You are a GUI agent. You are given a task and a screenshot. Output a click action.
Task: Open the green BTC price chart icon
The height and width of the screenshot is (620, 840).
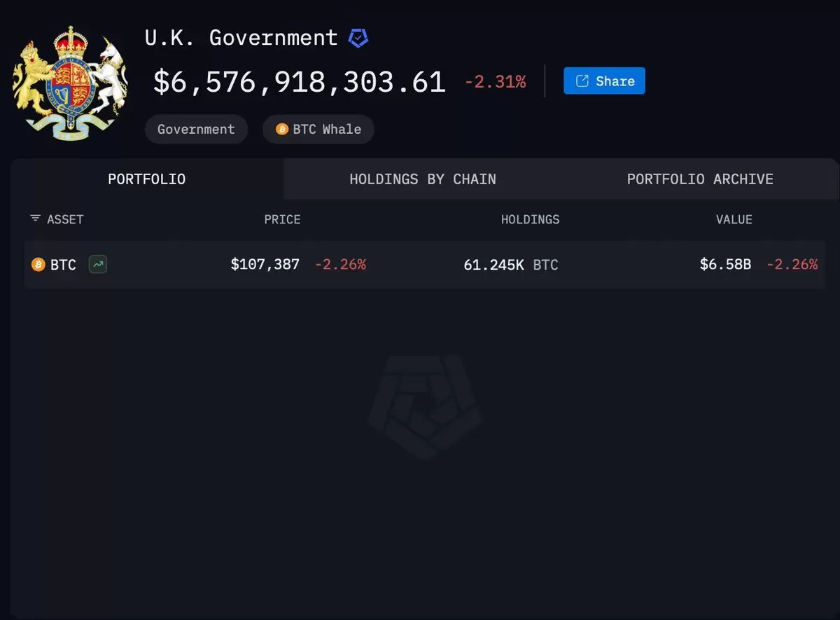coord(98,265)
